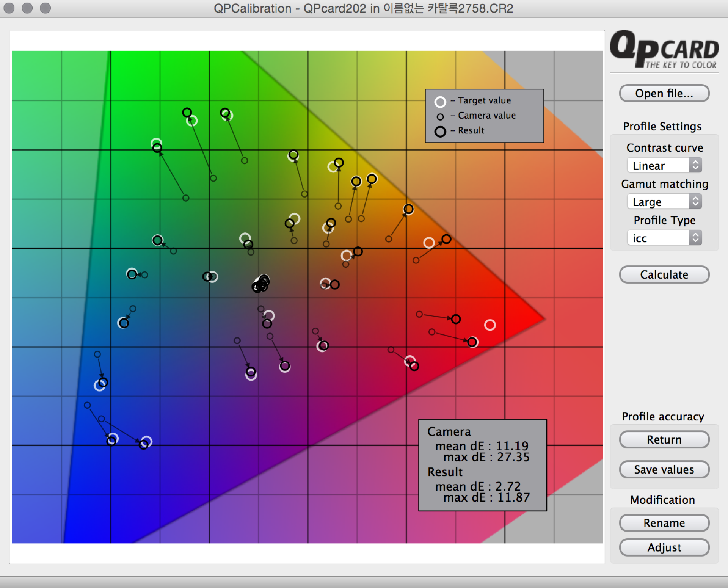Click the Result circle in legend

pos(440,132)
